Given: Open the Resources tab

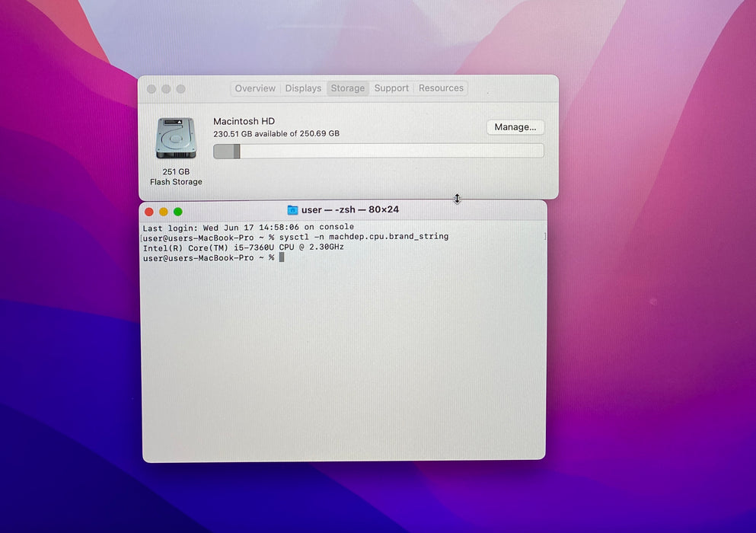Looking at the screenshot, I should [441, 88].
